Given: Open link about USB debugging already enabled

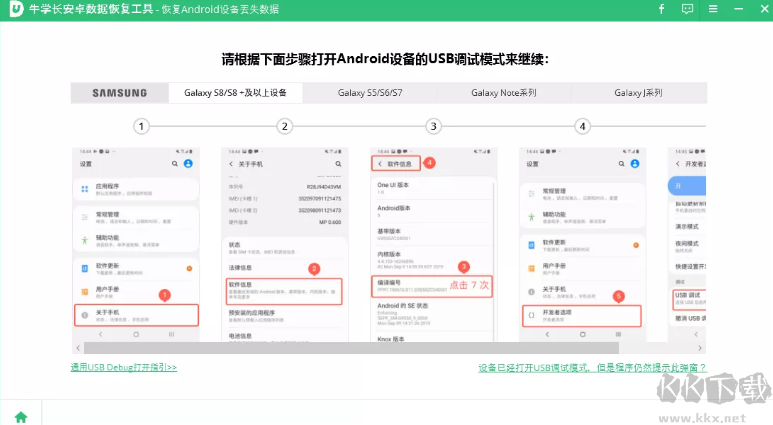Looking at the screenshot, I should point(592,368).
